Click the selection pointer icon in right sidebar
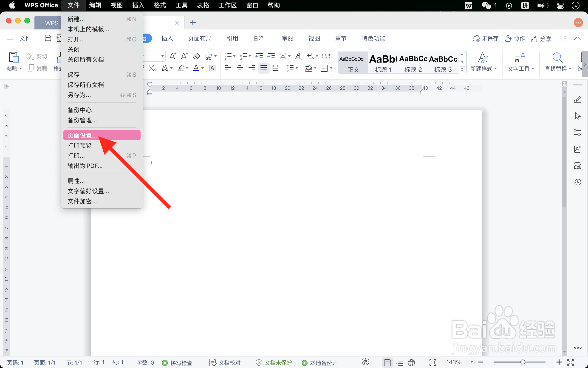588x368 pixels. [577, 116]
